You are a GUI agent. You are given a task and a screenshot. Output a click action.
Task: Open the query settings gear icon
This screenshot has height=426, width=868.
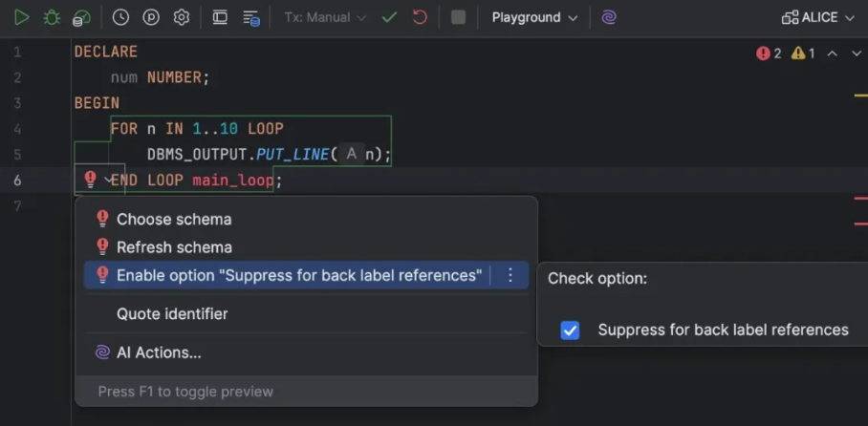click(x=182, y=17)
